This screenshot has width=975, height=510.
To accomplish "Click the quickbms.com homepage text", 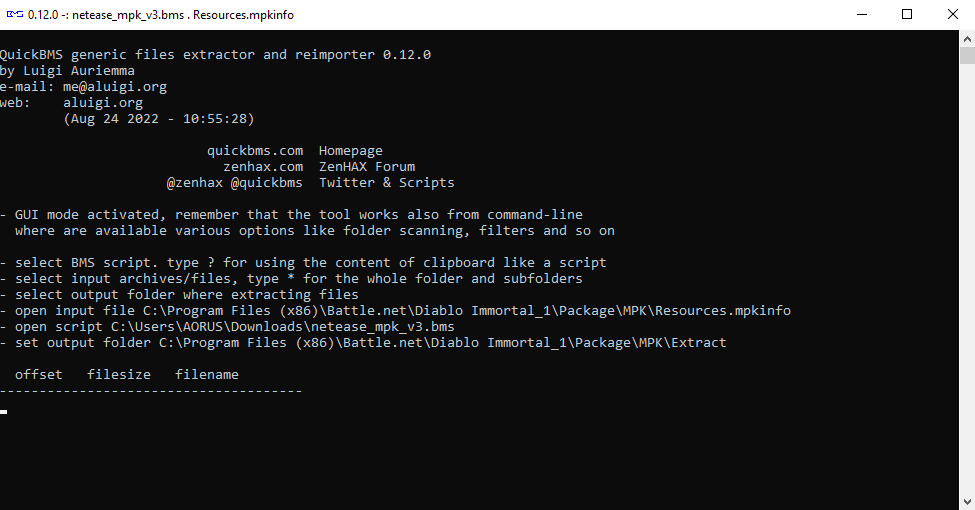I will tap(255, 151).
